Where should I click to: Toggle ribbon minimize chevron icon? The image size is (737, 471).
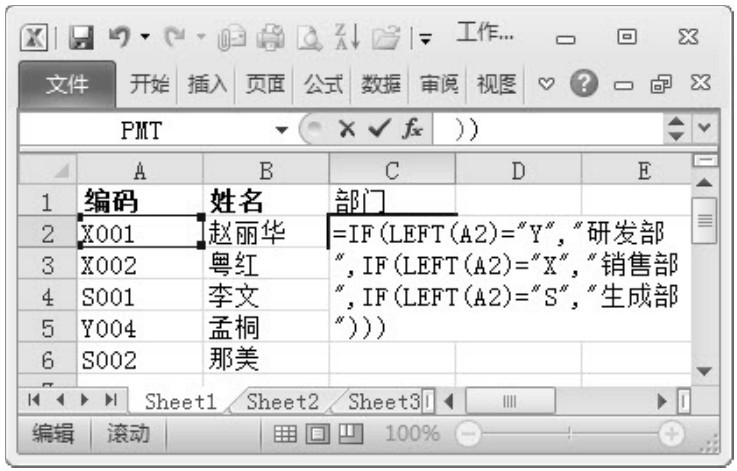546,85
